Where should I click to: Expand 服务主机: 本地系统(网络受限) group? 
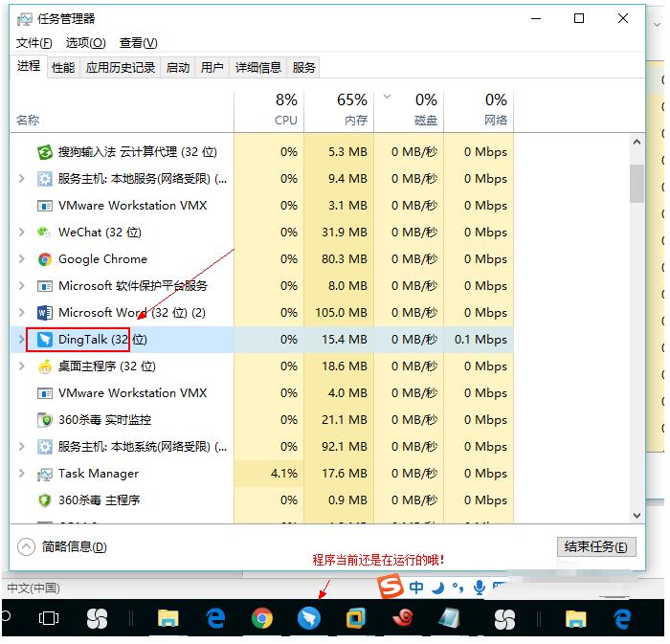[x=21, y=447]
